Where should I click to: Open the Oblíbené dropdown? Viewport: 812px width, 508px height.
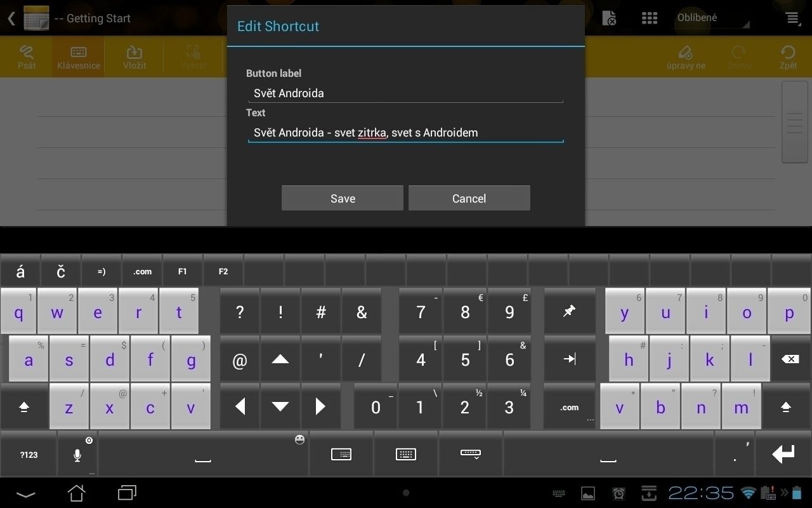[712, 18]
